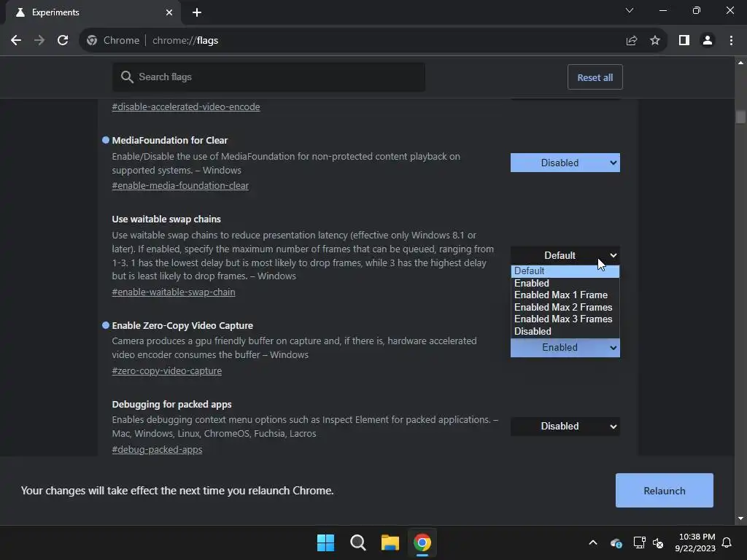Screen dimensions: 747x560
Task: Click the muted volume tray icon
Action: point(658,542)
